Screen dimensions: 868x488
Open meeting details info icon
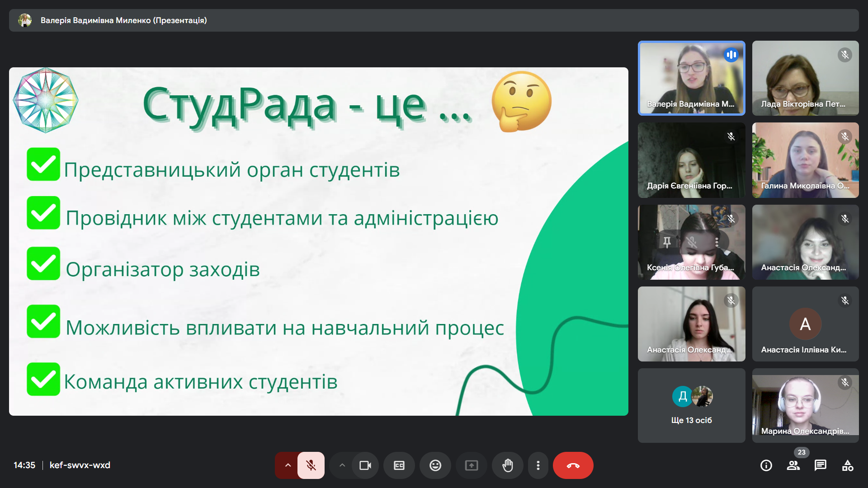(766, 465)
